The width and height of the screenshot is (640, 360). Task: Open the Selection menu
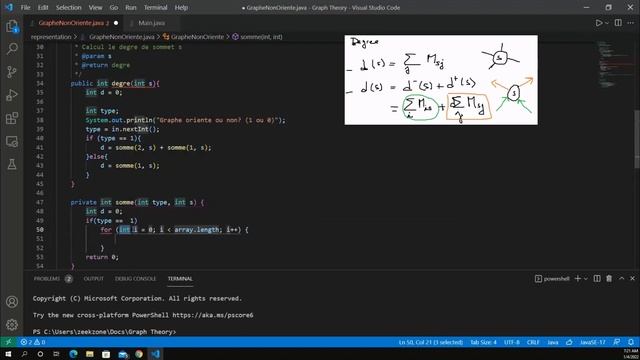pos(69,7)
